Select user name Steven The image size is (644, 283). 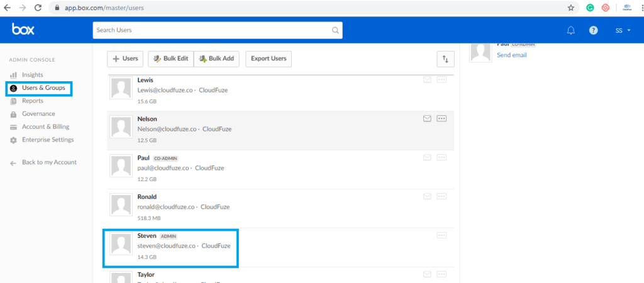click(x=147, y=236)
